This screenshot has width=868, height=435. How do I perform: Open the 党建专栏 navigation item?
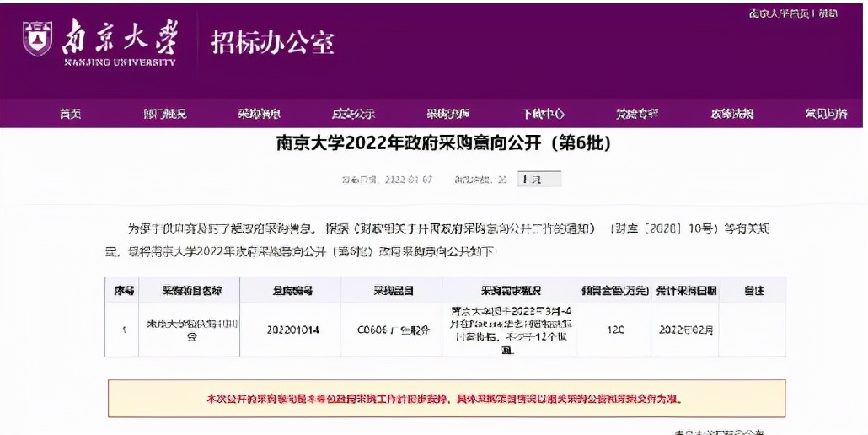pos(637,114)
